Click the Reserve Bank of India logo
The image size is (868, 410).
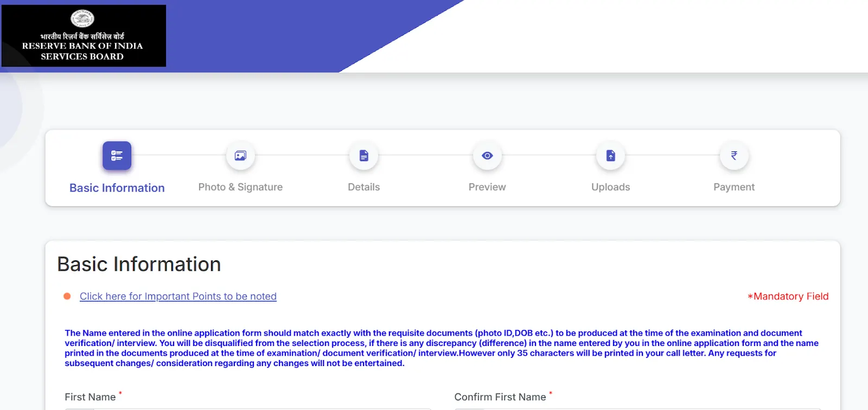click(x=84, y=35)
